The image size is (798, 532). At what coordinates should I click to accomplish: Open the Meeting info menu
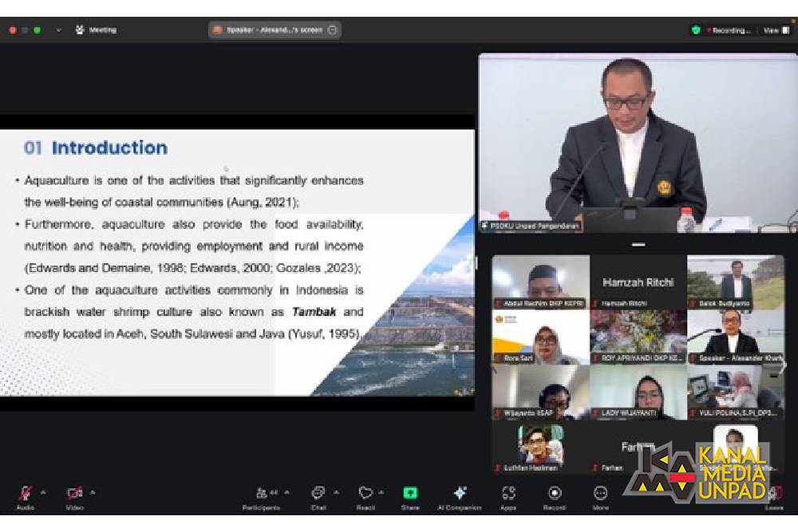coord(96,30)
